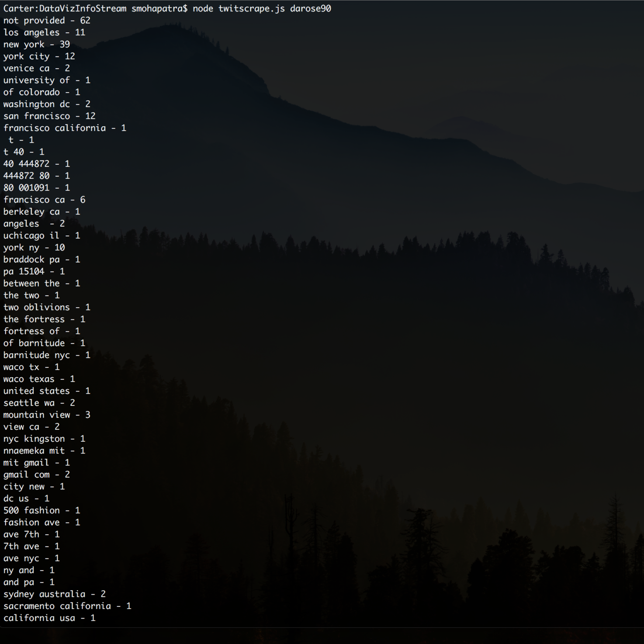Select 'city new - 1' line
Image resolution: width=644 pixels, height=644 pixels.
pyautogui.click(x=34, y=487)
